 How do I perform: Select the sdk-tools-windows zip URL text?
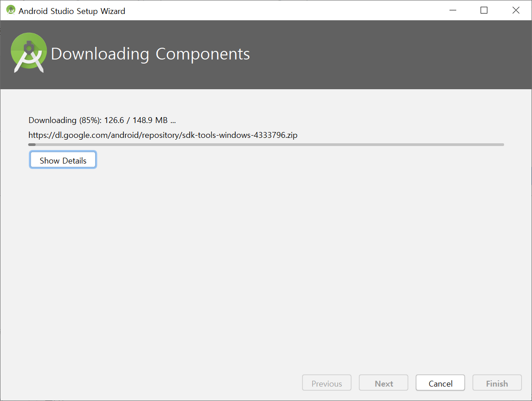pyautogui.click(x=163, y=135)
